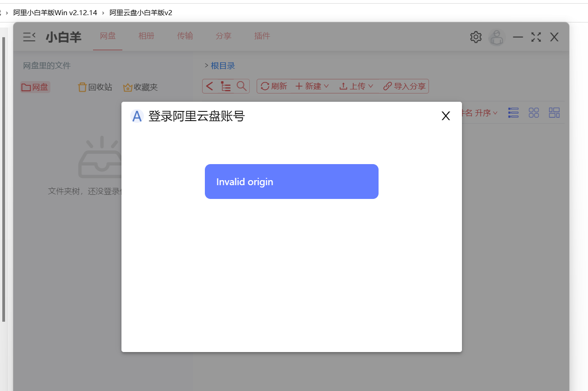Click 导入分享 button
Viewport: 588px width, 391px height.
(x=405, y=86)
